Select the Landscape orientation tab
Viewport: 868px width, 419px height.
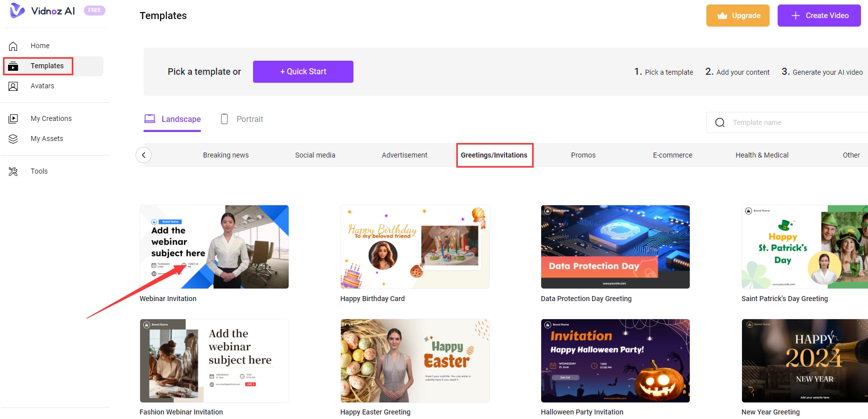tap(173, 119)
